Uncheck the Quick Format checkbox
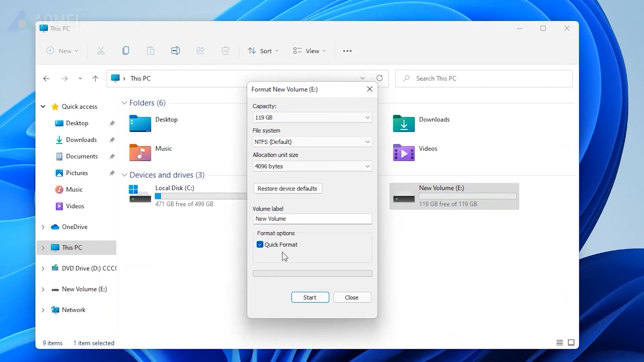The image size is (644, 362). point(260,244)
